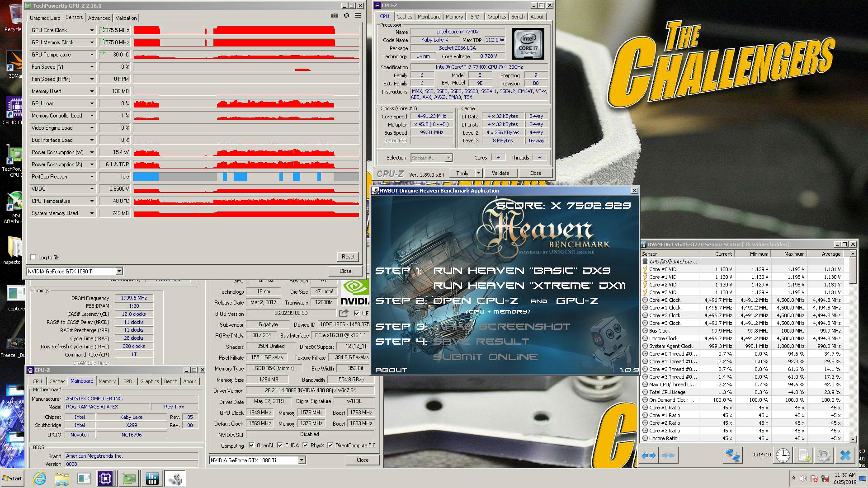Open GPU dropdown in lower GPU-Z window

pos(302,460)
